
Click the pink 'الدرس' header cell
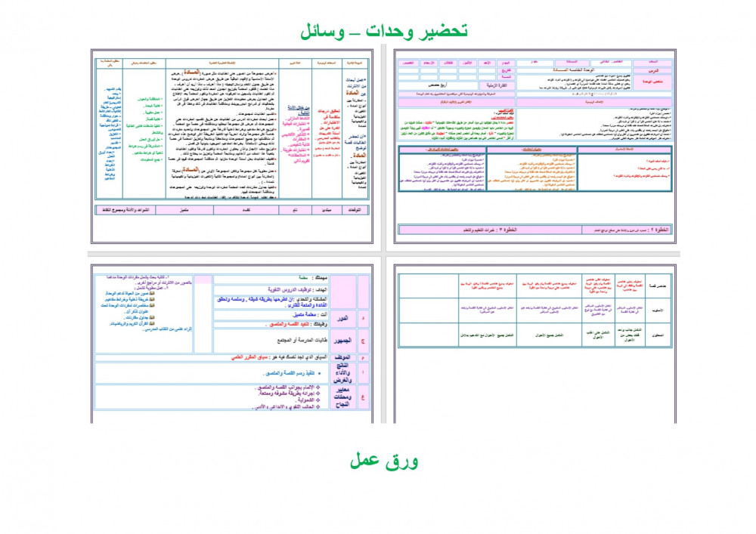(652, 71)
